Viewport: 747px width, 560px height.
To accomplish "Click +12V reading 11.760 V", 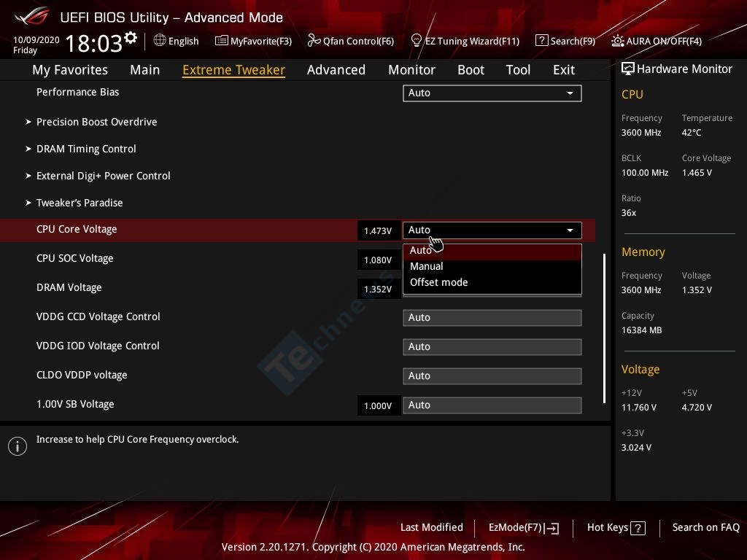I will click(x=639, y=408).
